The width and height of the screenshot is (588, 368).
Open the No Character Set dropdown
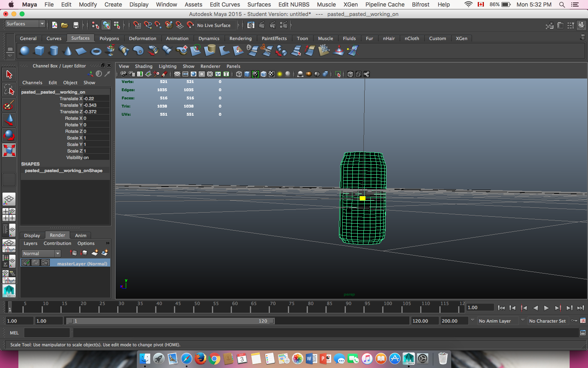[x=547, y=321]
